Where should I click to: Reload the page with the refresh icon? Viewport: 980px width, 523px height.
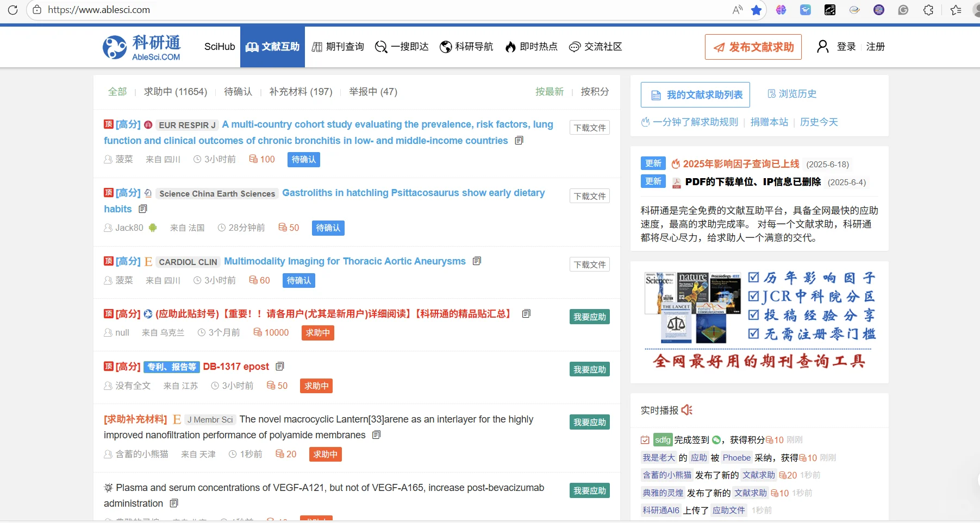[13, 10]
